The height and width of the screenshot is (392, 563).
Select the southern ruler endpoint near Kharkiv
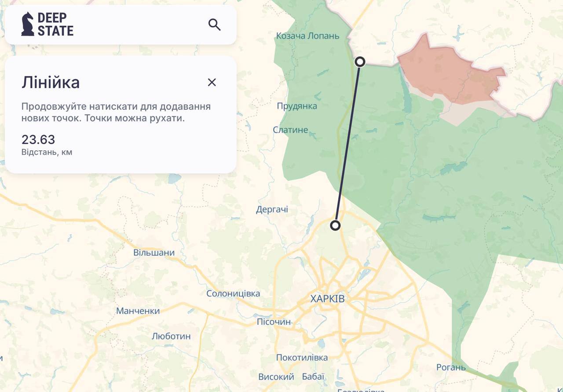[335, 225]
